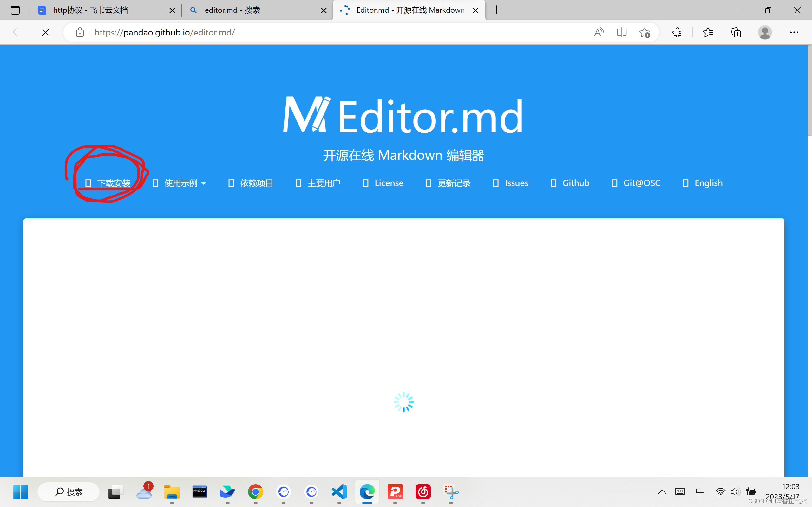The width and height of the screenshot is (812, 507).
Task: View site information lock icon
Action: [x=80, y=32]
